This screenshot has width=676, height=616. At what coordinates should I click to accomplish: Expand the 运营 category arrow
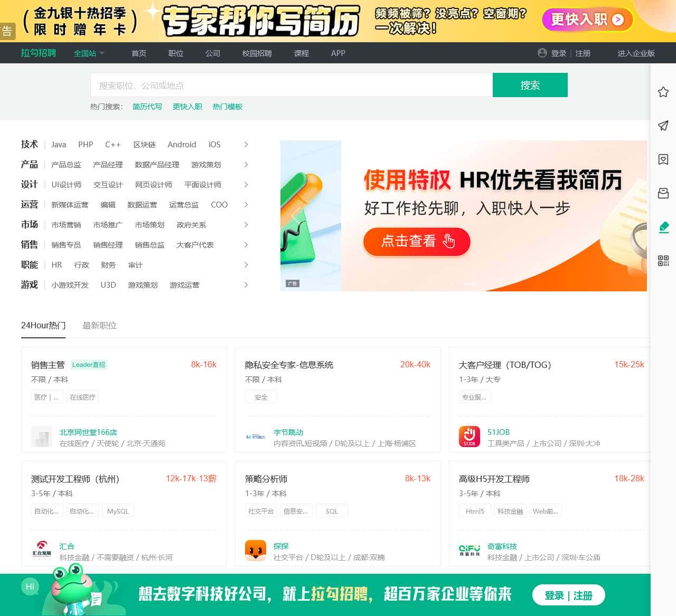tap(246, 204)
